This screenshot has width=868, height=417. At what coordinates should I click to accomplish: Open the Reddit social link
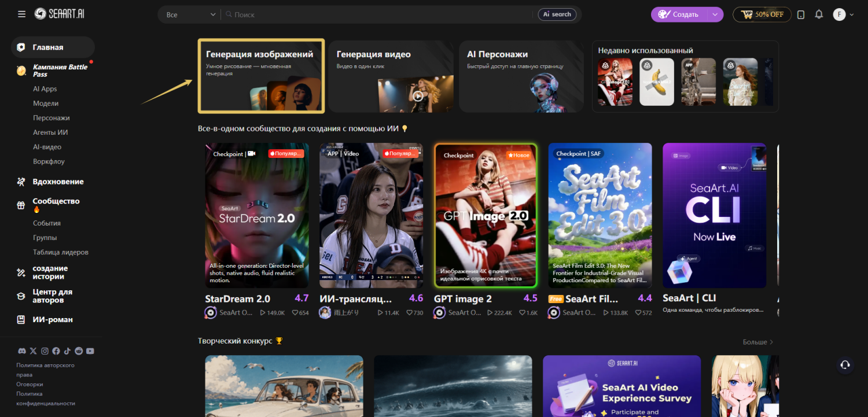click(x=79, y=351)
